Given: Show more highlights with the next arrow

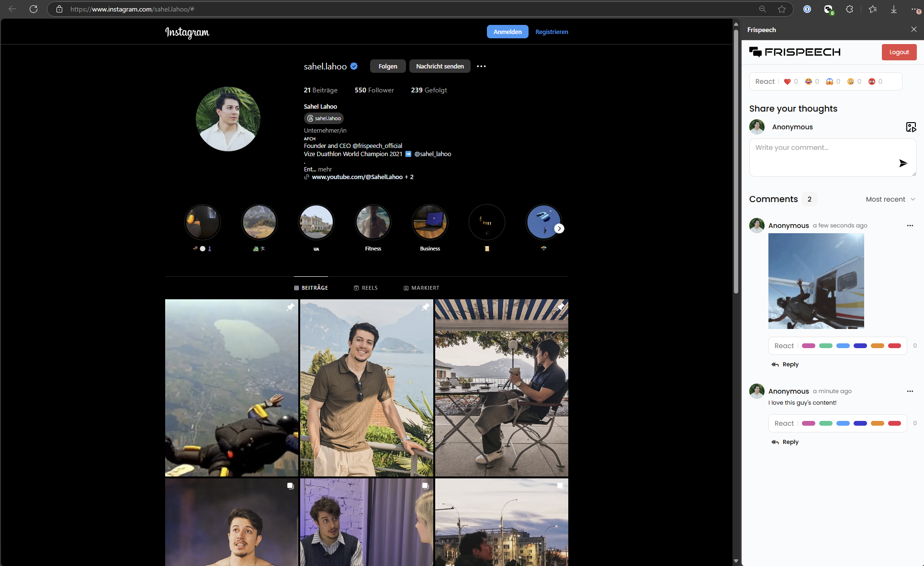Looking at the screenshot, I should click(x=559, y=228).
